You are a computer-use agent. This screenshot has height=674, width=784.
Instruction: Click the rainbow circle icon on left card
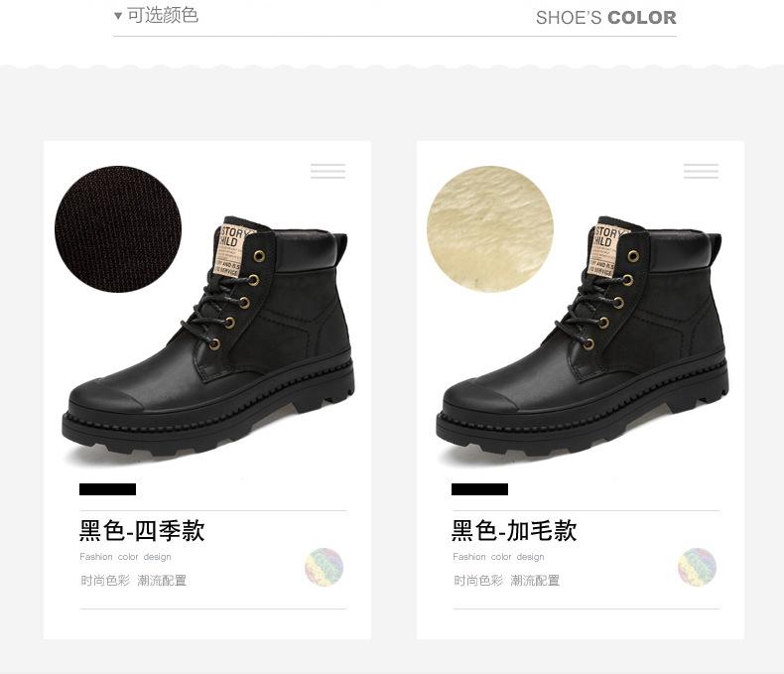(x=324, y=567)
